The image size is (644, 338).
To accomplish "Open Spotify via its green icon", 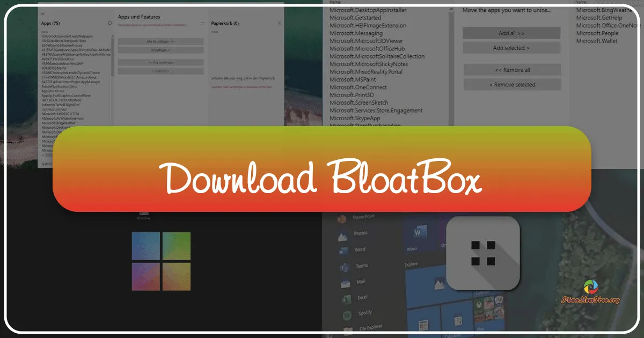I will pos(347,313).
